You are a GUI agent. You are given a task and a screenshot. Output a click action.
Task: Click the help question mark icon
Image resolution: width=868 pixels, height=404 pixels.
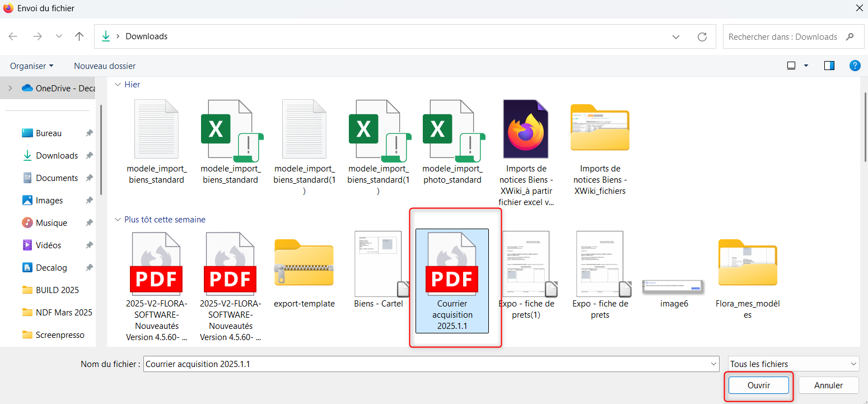click(855, 66)
